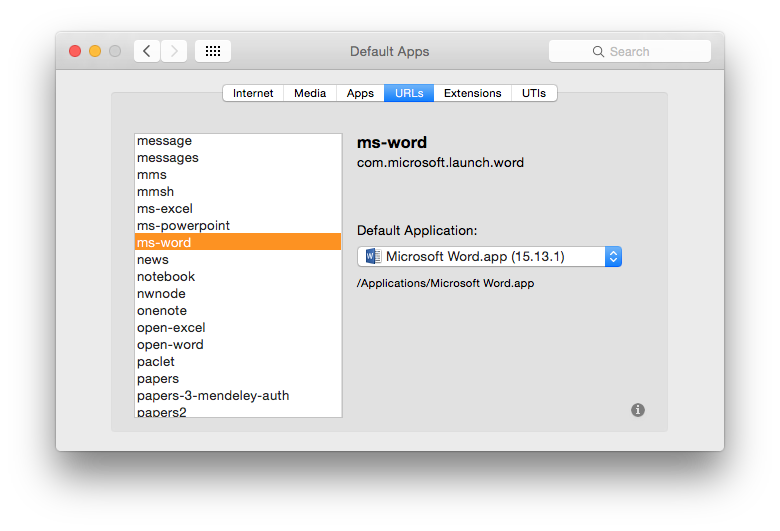Switch to the Internet tab
This screenshot has width=780, height=531.
click(253, 93)
